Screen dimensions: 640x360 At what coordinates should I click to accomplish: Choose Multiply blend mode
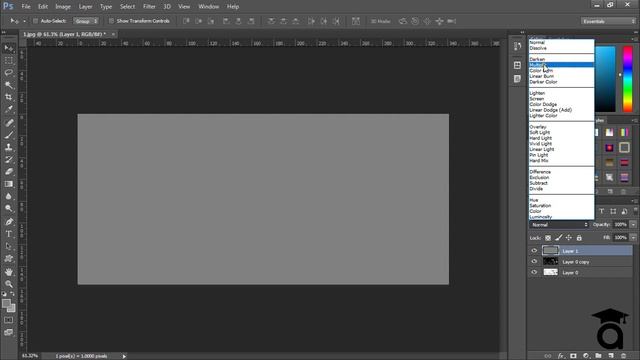561,65
